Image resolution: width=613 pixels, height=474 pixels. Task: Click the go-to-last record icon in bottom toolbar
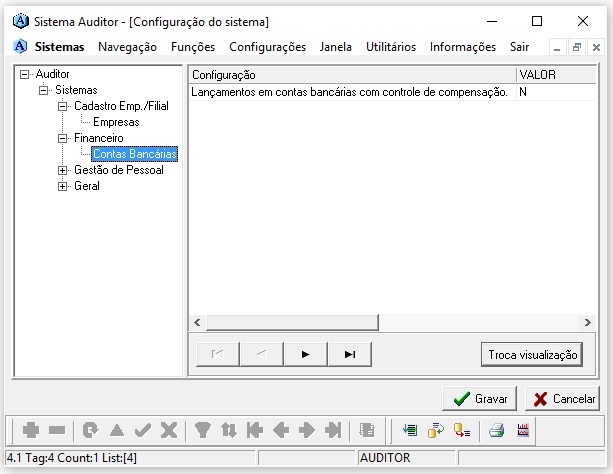click(x=333, y=430)
